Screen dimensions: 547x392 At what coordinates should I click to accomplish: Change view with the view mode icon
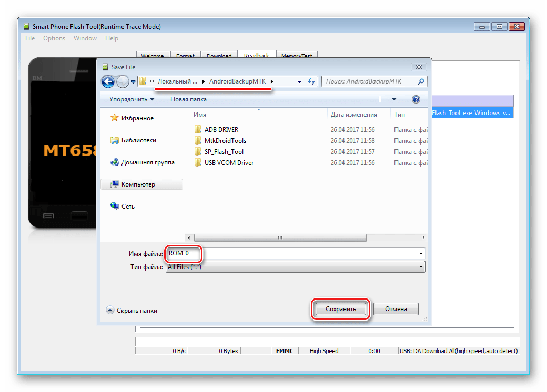click(383, 99)
